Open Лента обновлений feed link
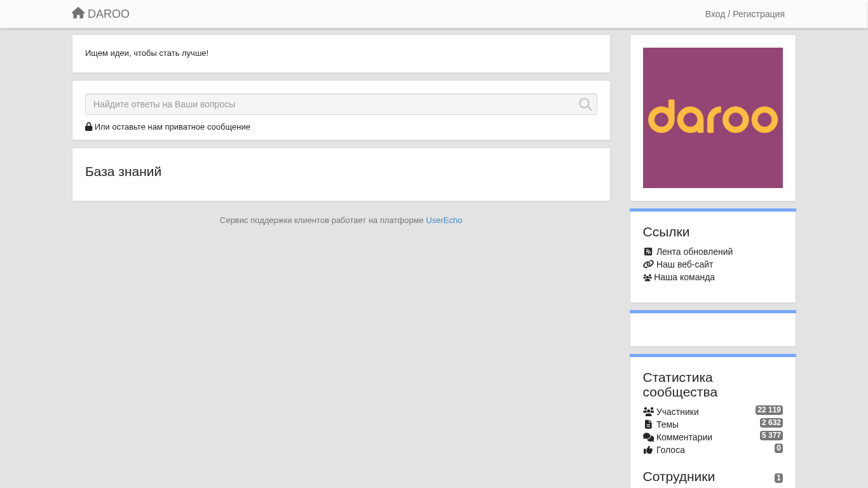Viewport: 868px width, 488px height. [695, 252]
